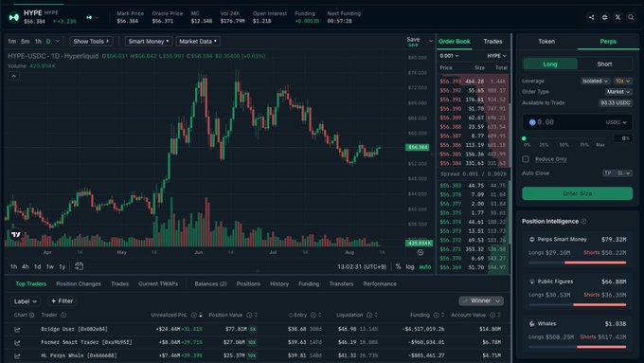
Task: Click the order size slider handle
Action: (524, 138)
